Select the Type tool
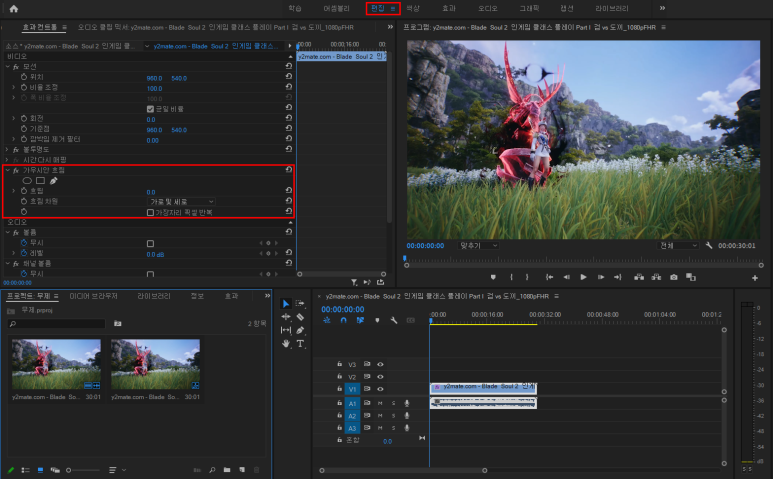Screen dimensions: 773x479 click(300, 343)
